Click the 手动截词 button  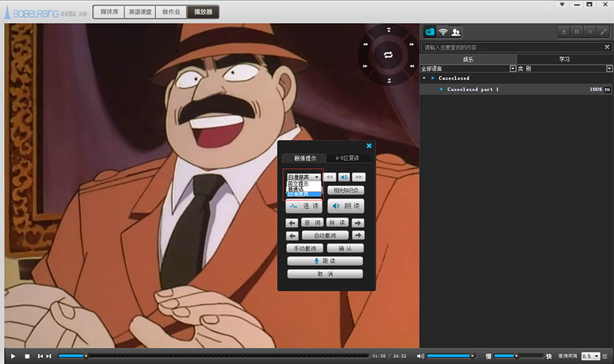click(x=305, y=248)
